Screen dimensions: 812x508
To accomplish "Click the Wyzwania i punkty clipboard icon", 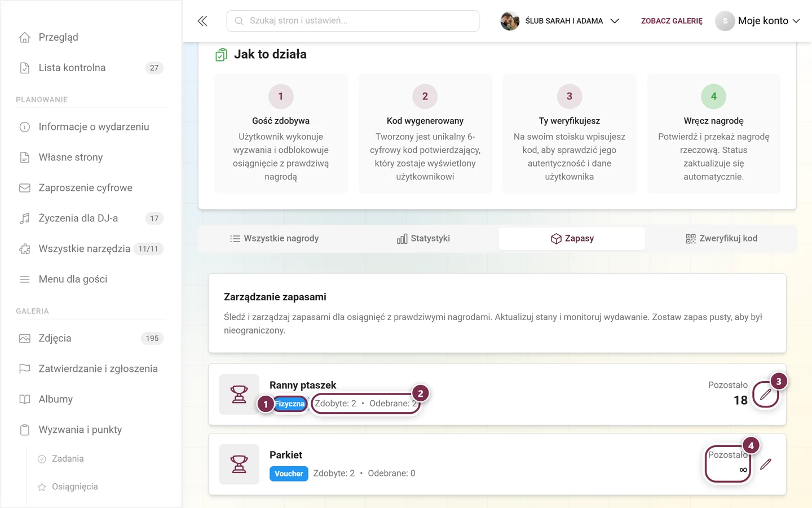I will [x=25, y=430].
